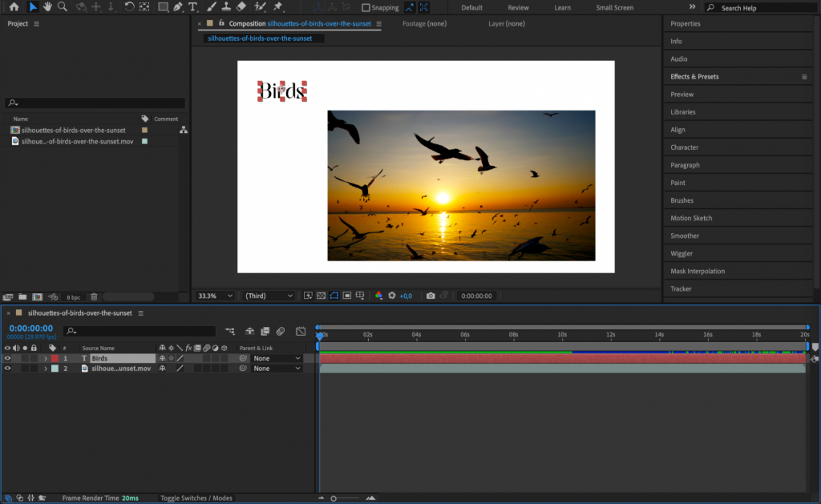Hide the Birds text layer
821x504 pixels.
click(x=7, y=358)
